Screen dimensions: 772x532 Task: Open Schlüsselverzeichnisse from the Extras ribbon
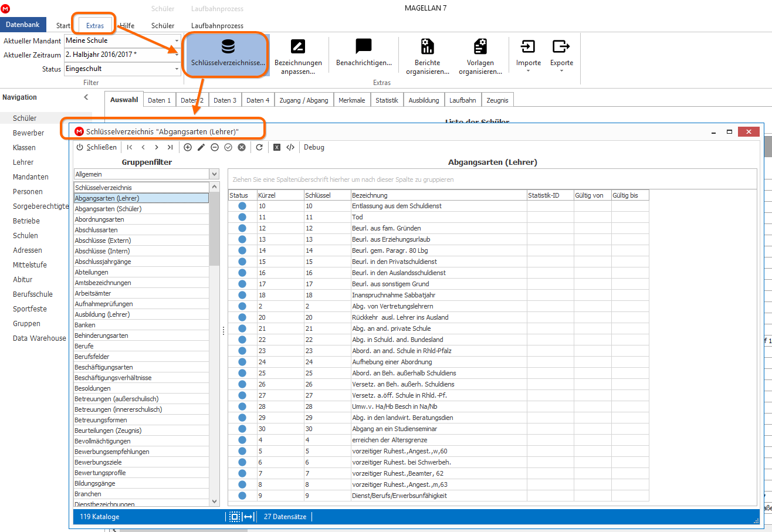(x=228, y=53)
